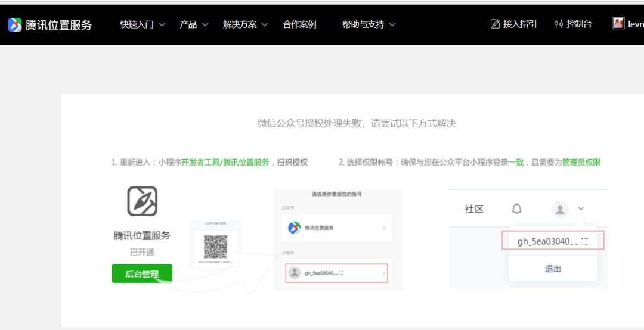Image resolution: width=644 pixels, height=330 pixels.
Task: Expand the 帮助与支持 dropdown chevron
Action: (392, 24)
